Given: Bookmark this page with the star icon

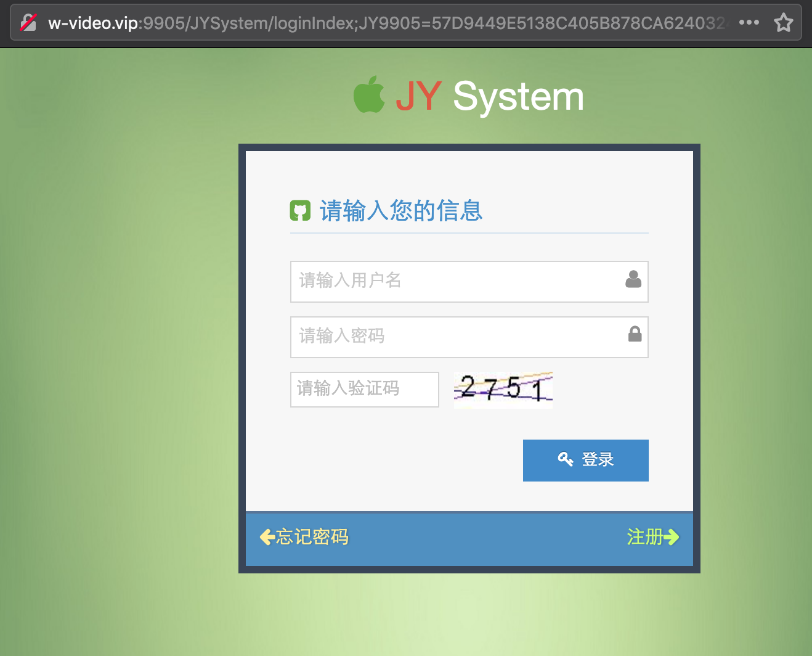Looking at the screenshot, I should tap(784, 23).
